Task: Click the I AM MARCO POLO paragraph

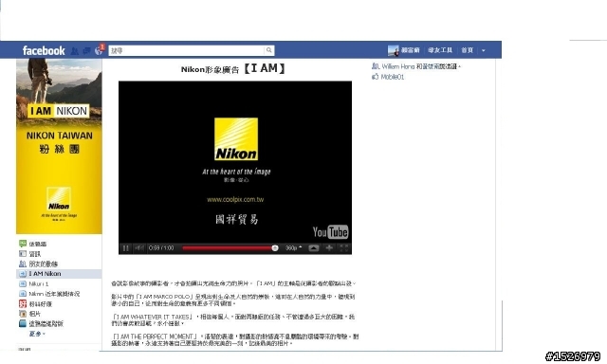Action: click(233, 300)
